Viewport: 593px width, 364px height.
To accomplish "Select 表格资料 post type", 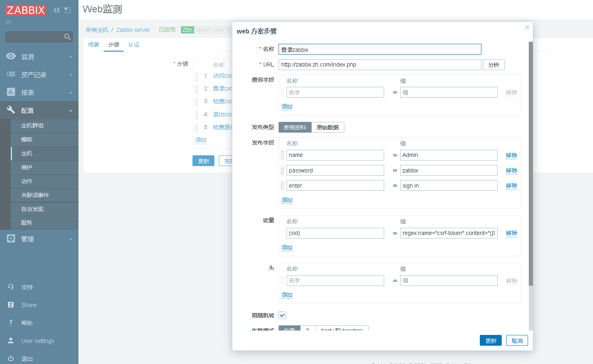I will pyautogui.click(x=295, y=127).
